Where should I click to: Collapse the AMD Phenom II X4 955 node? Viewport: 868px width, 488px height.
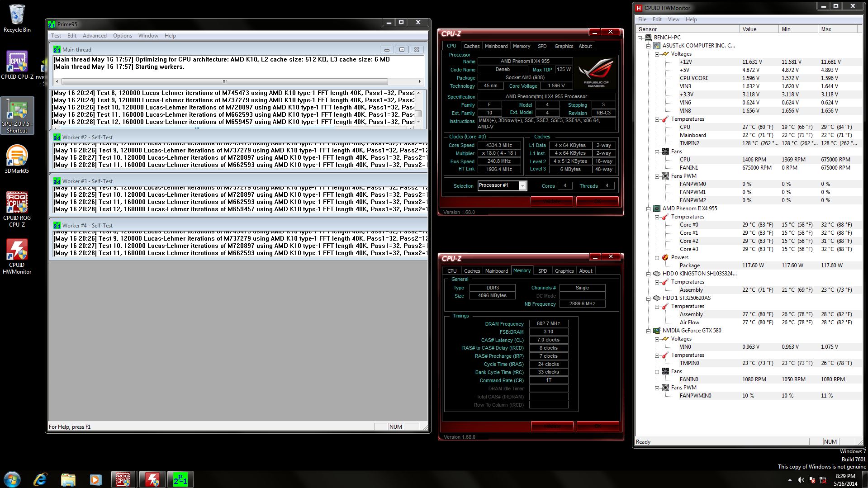tap(648, 208)
